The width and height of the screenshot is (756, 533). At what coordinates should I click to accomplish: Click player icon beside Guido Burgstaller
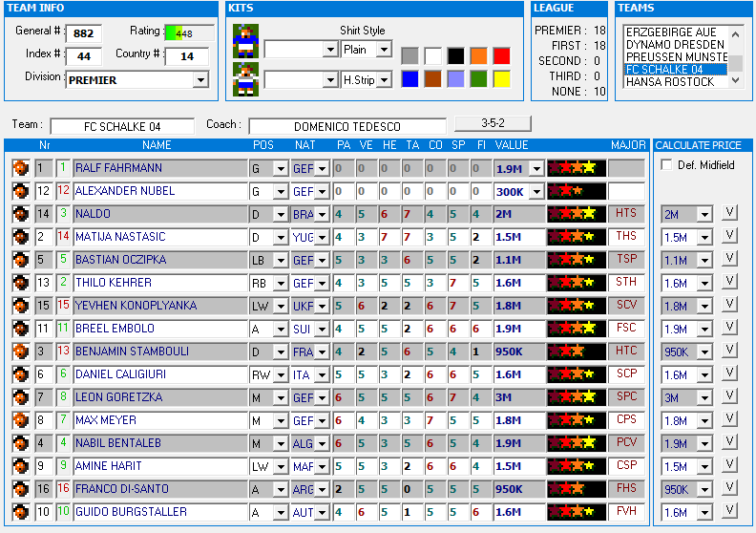click(19, 512)
